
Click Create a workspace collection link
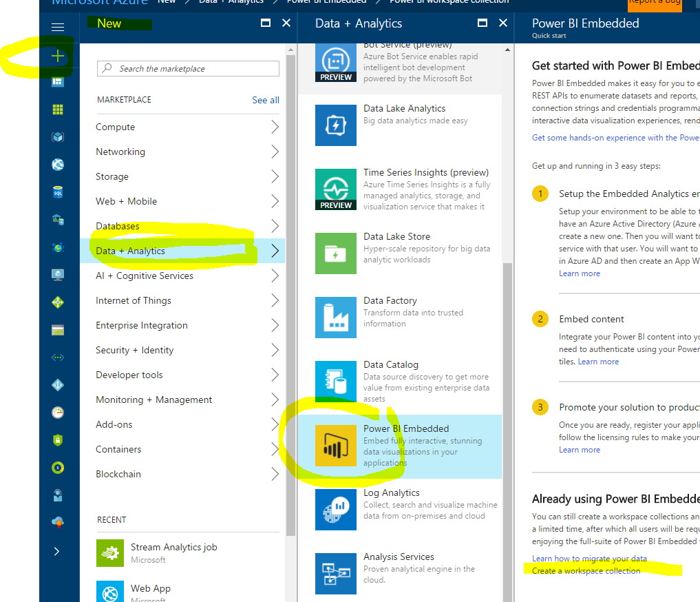click(x=586, y=571)
